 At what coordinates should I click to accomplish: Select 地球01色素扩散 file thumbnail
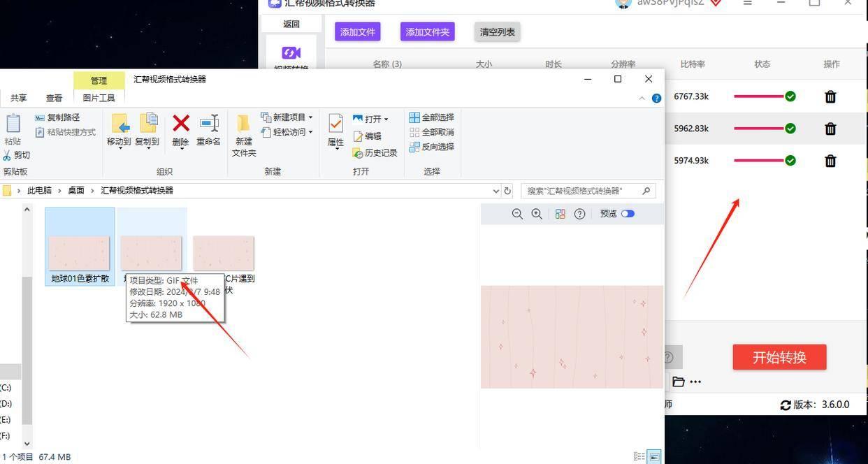coord(80,247)
